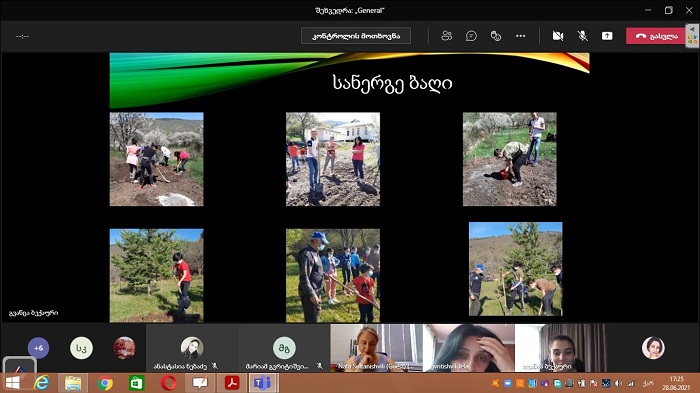The width and height of the screenshot is (700, 393).
Task: Turn the camera on
Action: pyautogui.click(x=558, y=36)
